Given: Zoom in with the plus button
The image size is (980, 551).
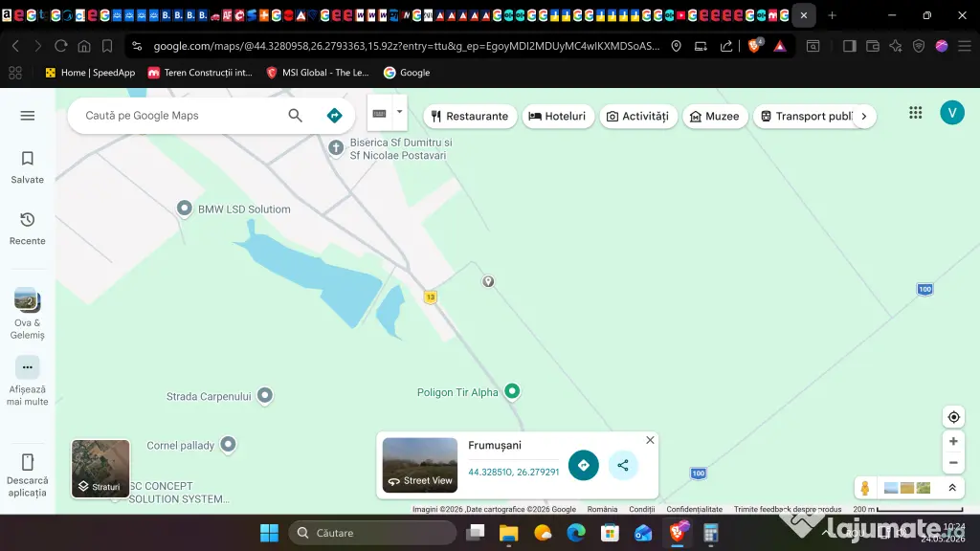Looking at the screenshot, I should [953, 442].
